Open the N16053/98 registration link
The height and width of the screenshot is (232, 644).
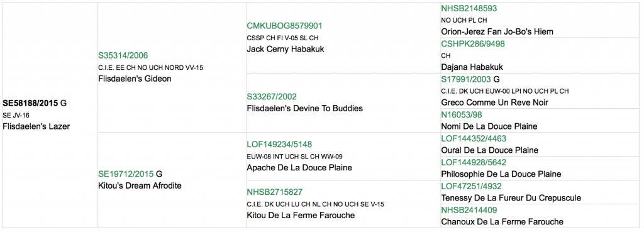click(459, 116)
